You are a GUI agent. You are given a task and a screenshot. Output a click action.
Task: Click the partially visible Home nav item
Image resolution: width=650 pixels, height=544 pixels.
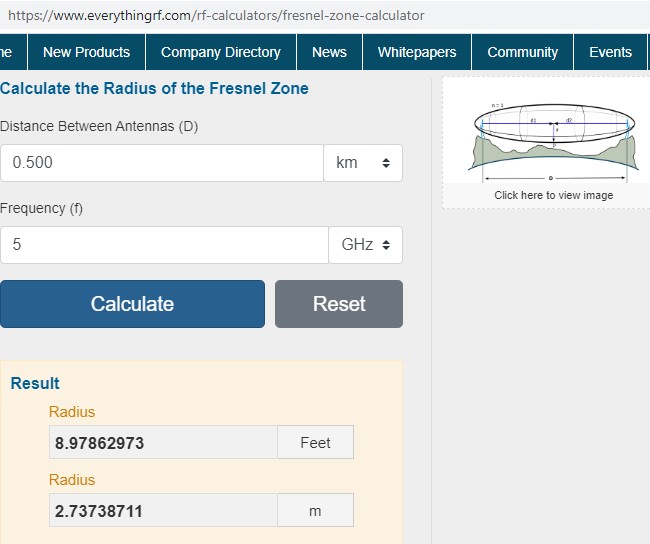pyautogui.click(x=8, y=52)
